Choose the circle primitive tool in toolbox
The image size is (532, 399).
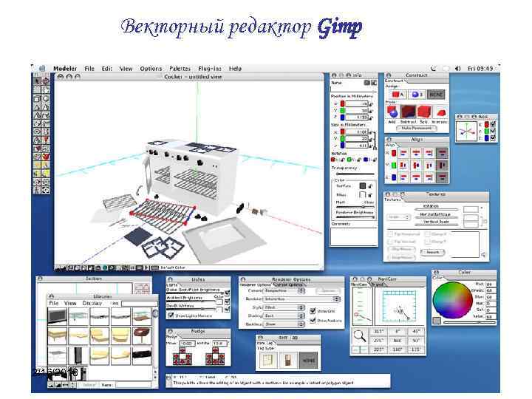point(46,99)
